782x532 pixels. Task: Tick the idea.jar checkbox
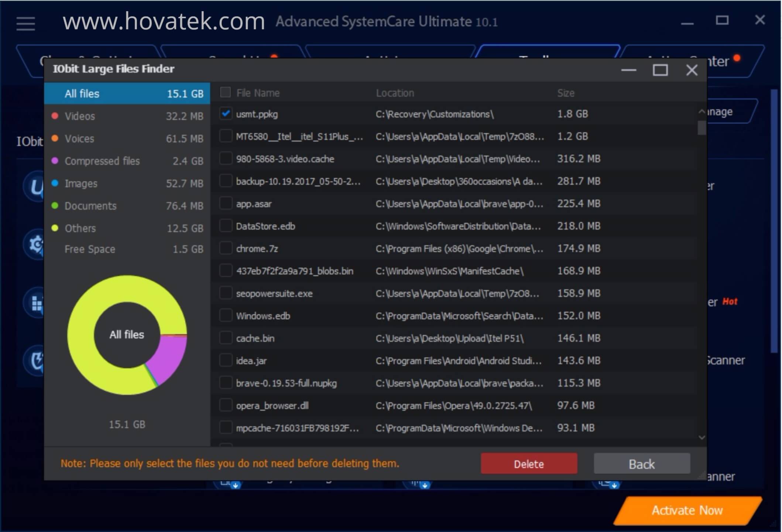click(x=225, y=360)
